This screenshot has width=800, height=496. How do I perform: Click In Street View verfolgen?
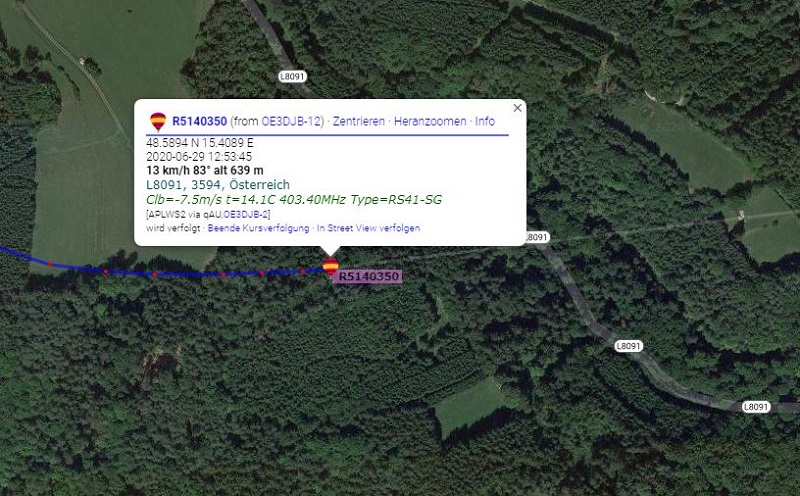click(x=368, y=228)
